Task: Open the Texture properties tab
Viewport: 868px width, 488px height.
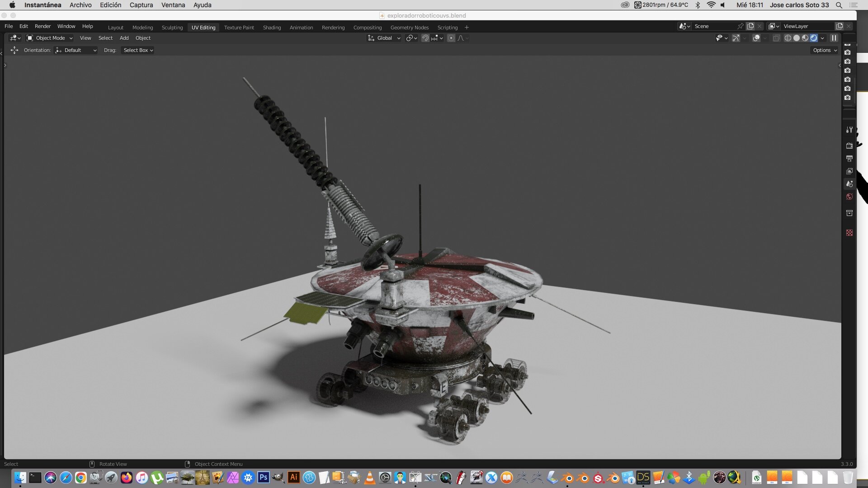Action: (849, 233)
